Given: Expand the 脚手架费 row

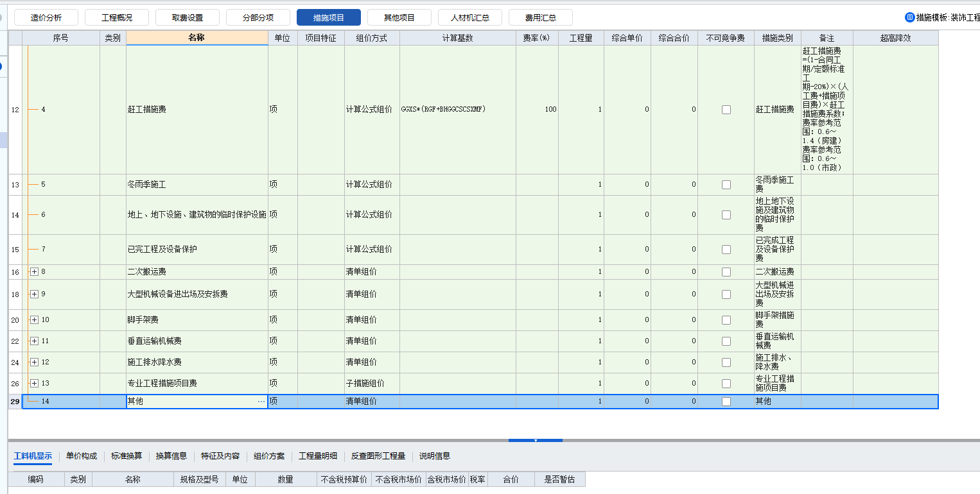Looking at the screenshot, I should 34,319.
